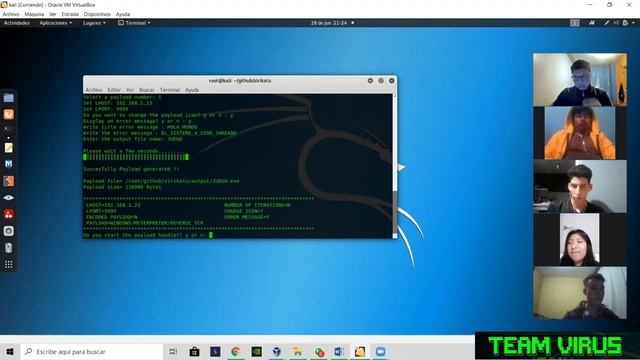Open Actividades overview
This screenshot has width=640, height=360.
pyautogui.click(x=17, y=23)
